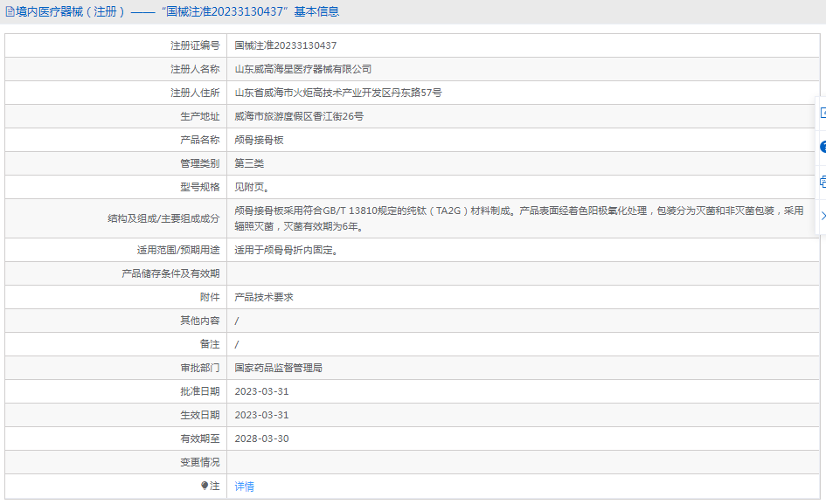Click the 注 label with bulb icon

click(210, 487)
